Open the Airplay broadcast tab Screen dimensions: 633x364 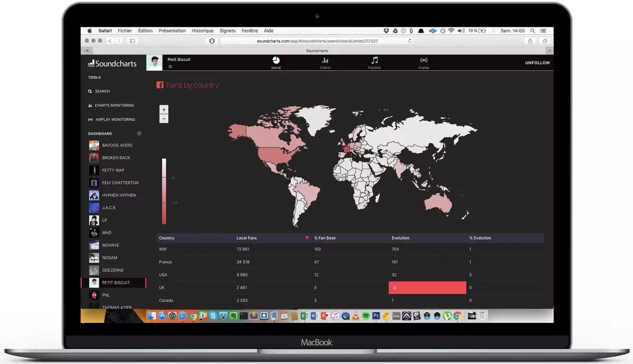point(424,61)
